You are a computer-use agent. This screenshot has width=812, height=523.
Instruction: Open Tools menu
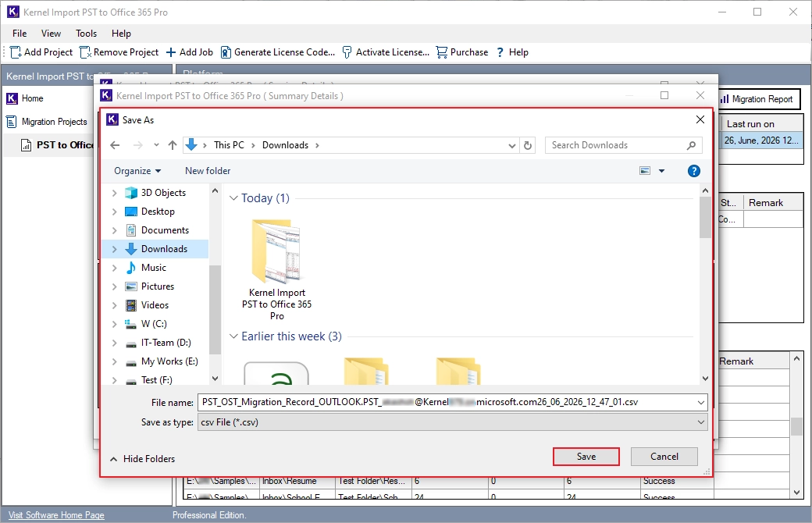[86, 34]
